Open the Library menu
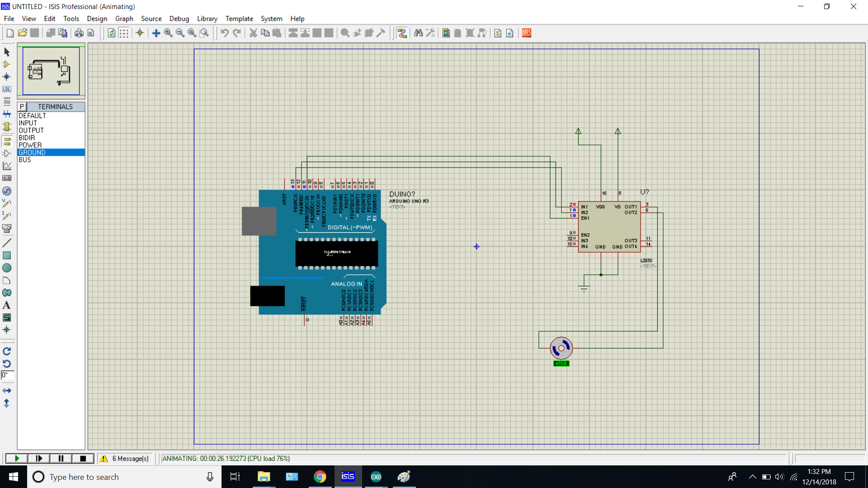 [207, 19]
